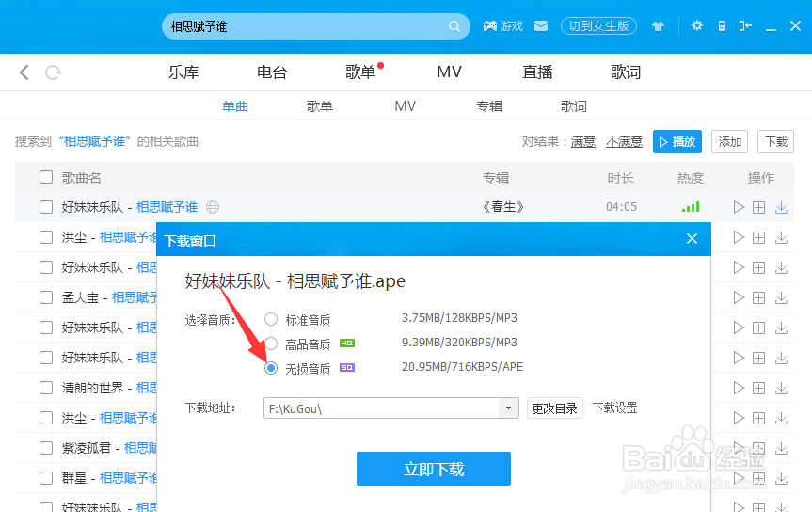
Task: Click the 切到女生版 button
Action: pyautogui.click(x=598, y=26)
